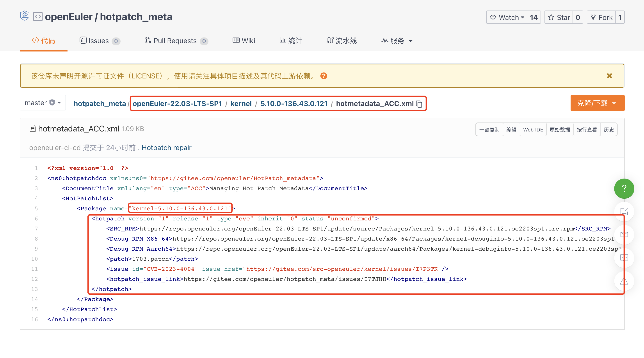Viewport: 644px width, 358px height.
Task: Click the enterprise shield badge icon
Action: pos(25,16)
